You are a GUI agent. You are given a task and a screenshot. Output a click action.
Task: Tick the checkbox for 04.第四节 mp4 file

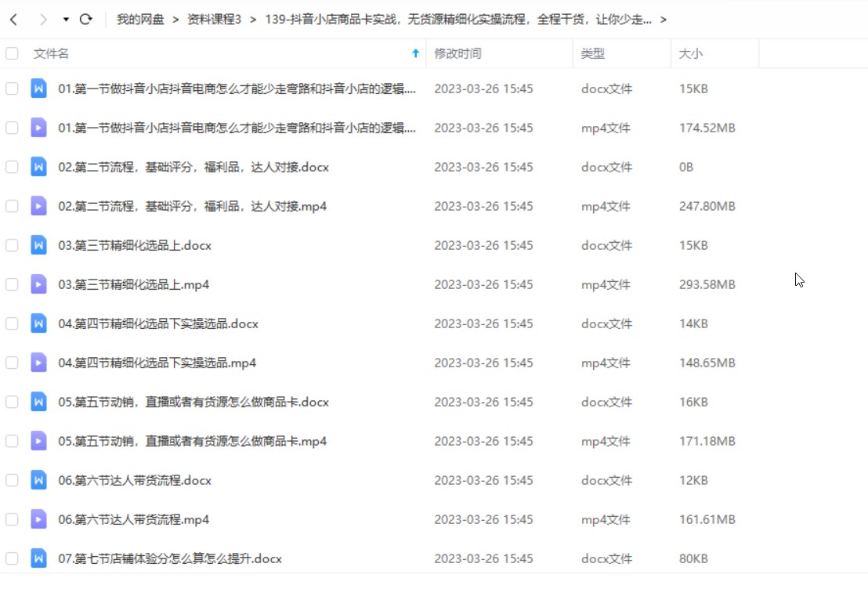12,363
